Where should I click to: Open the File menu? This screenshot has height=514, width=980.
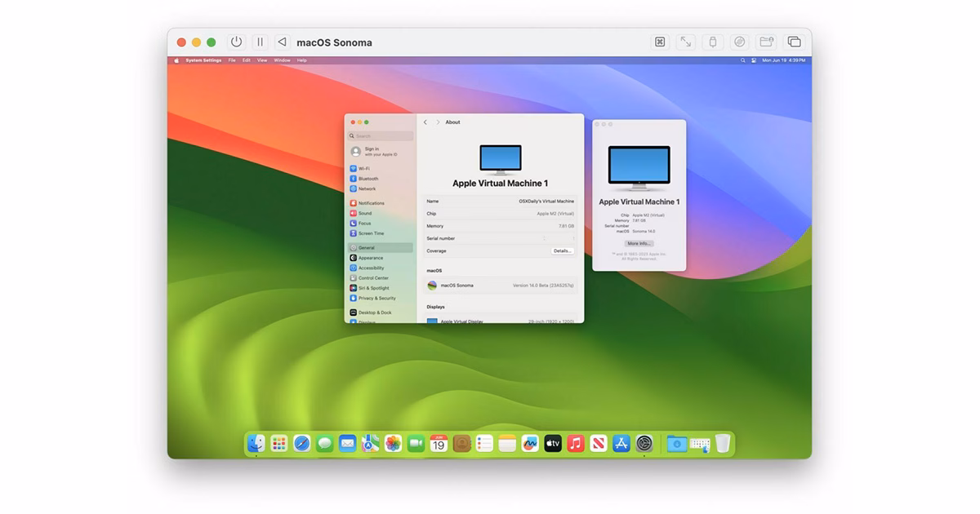[232, 60]
